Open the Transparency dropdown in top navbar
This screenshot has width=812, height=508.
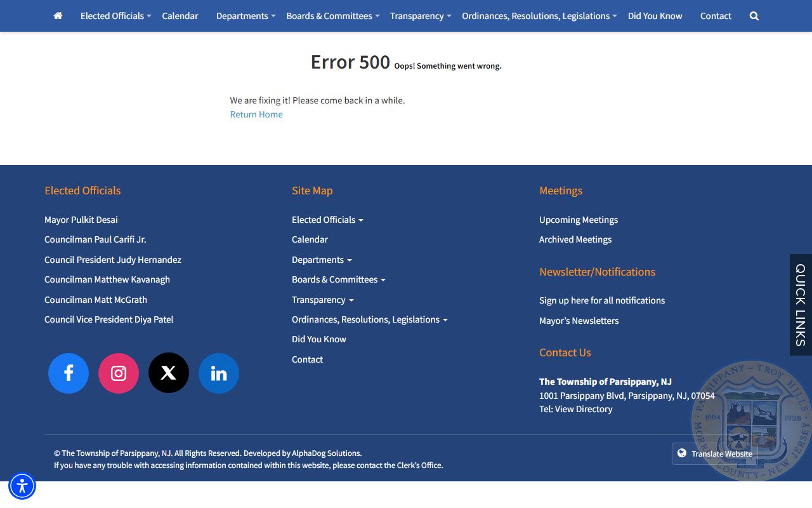(420, 16)
